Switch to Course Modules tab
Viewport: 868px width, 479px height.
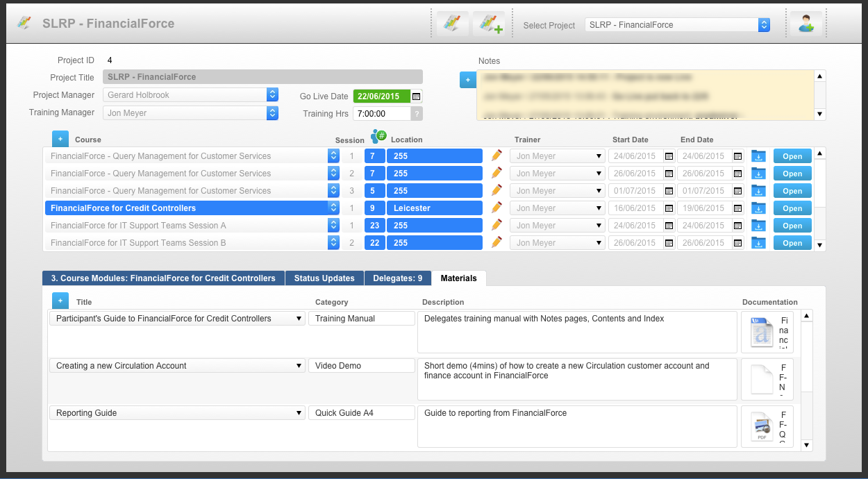(x=163, y=278)
